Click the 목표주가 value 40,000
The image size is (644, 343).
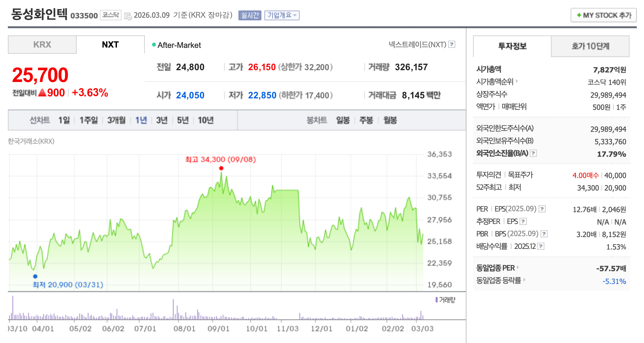point(615,175)
